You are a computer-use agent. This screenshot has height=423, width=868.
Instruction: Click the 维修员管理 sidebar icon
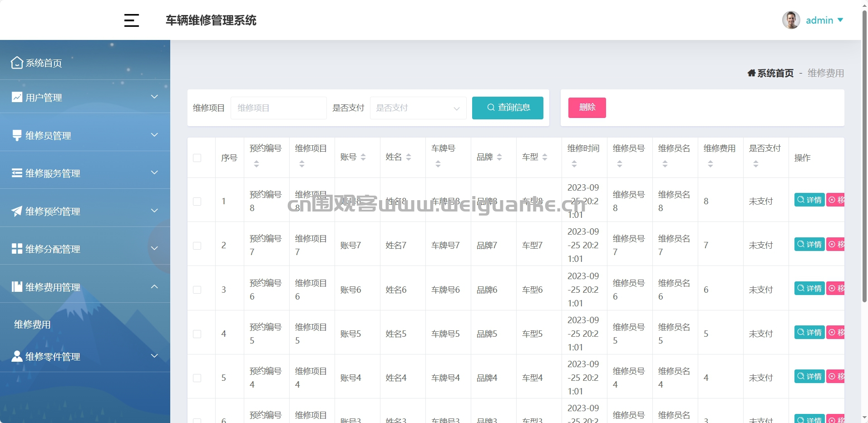point(17,135)
